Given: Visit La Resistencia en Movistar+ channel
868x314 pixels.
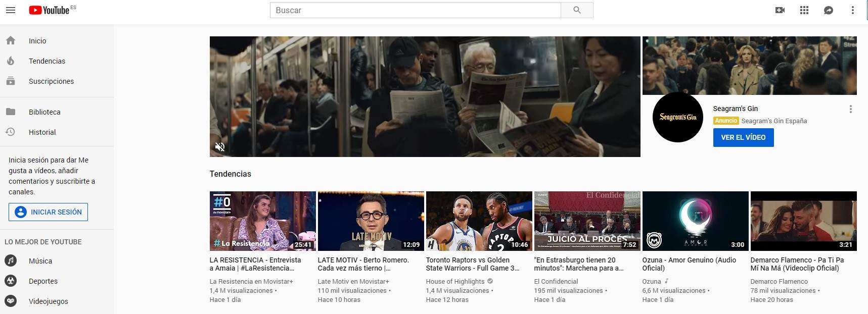Looking at the screenshot, I should coord(251,281).
